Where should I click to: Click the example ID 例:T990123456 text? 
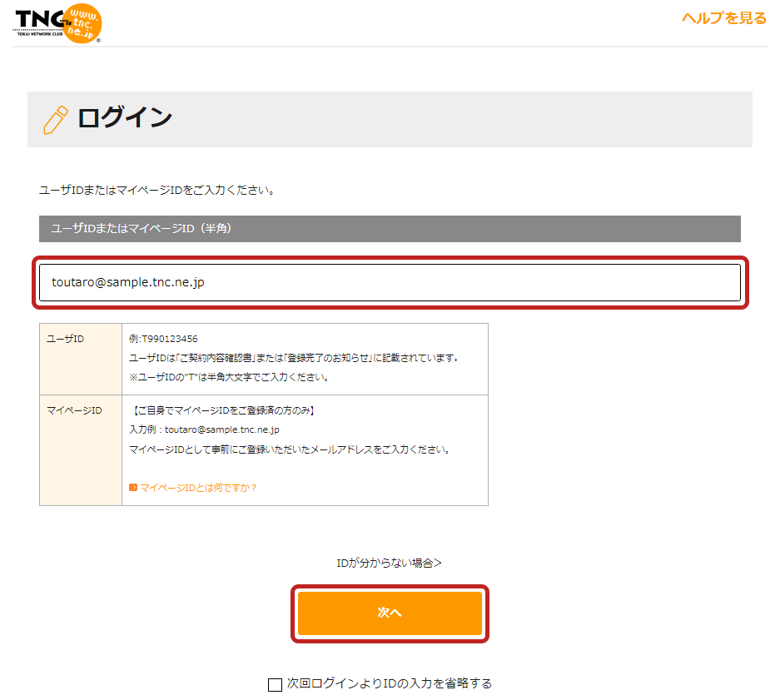coord(163,339)
